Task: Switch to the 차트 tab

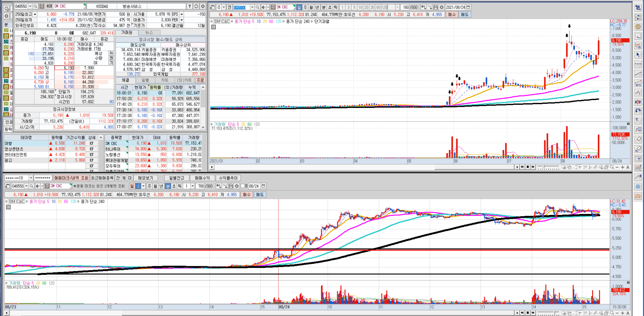Action: point(165,80)
